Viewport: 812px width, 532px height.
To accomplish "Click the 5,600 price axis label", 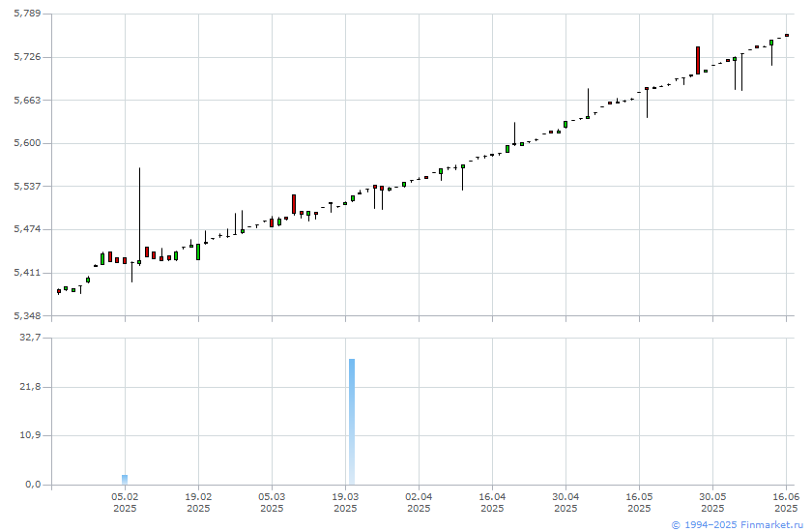I will click(27, 143).
